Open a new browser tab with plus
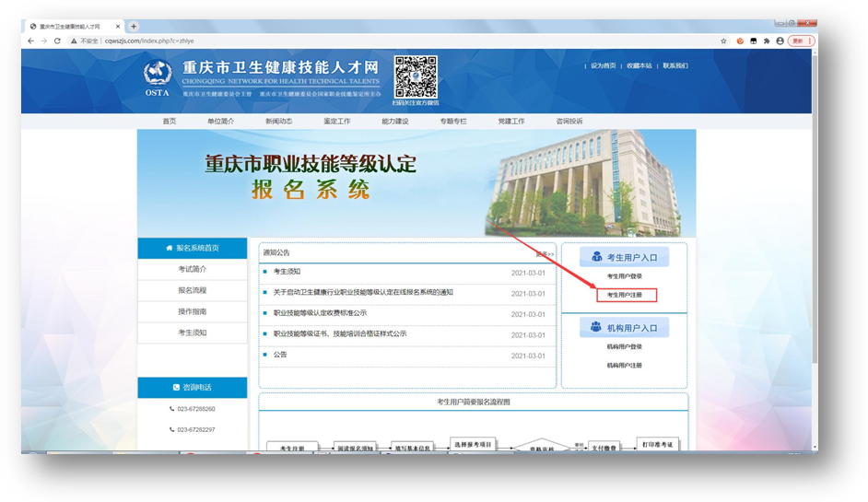The image size is (868, 502). pos(134,27)
